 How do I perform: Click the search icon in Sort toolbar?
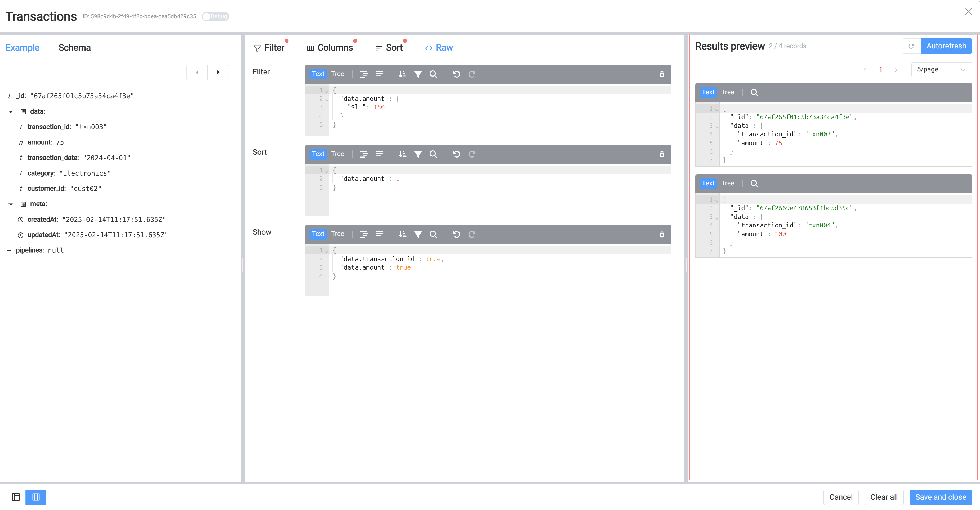click(433, 154)
